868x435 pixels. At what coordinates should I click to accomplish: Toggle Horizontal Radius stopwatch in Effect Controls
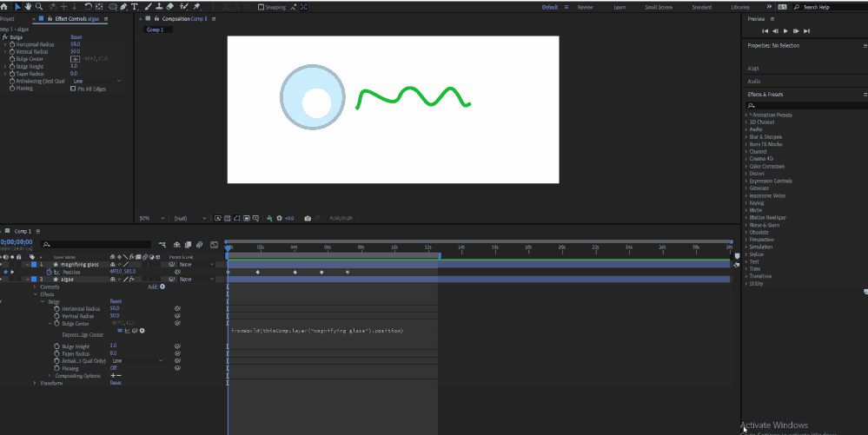pos(12,44)
